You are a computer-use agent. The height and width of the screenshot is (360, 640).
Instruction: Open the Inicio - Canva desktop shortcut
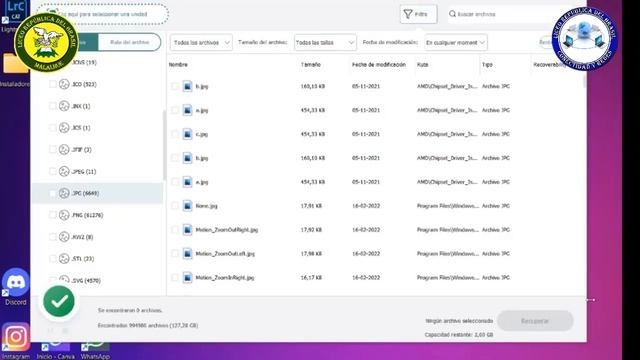click(x=56, y=350)
